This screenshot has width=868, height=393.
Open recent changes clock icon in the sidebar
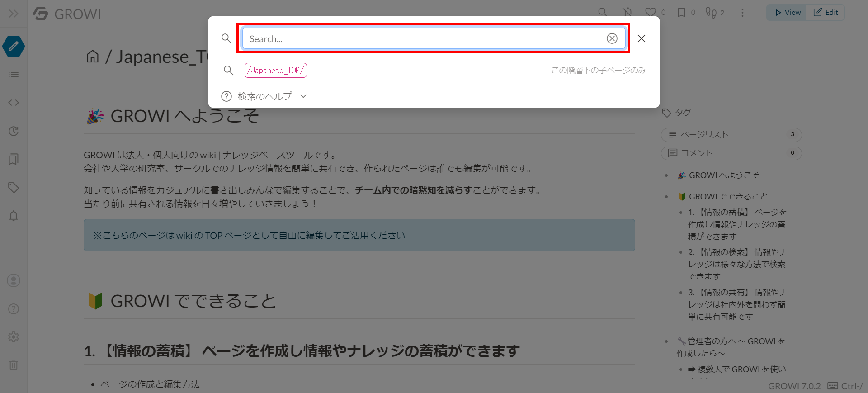pos(14,131)
